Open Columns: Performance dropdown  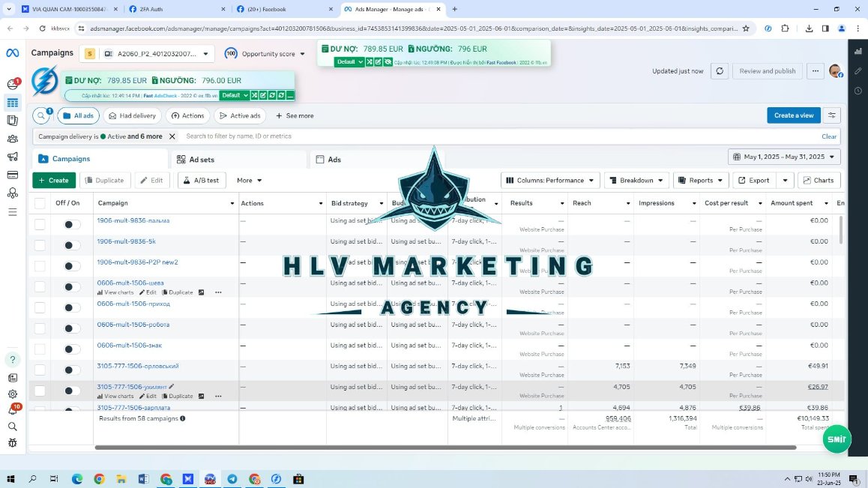tap(550, 180)
